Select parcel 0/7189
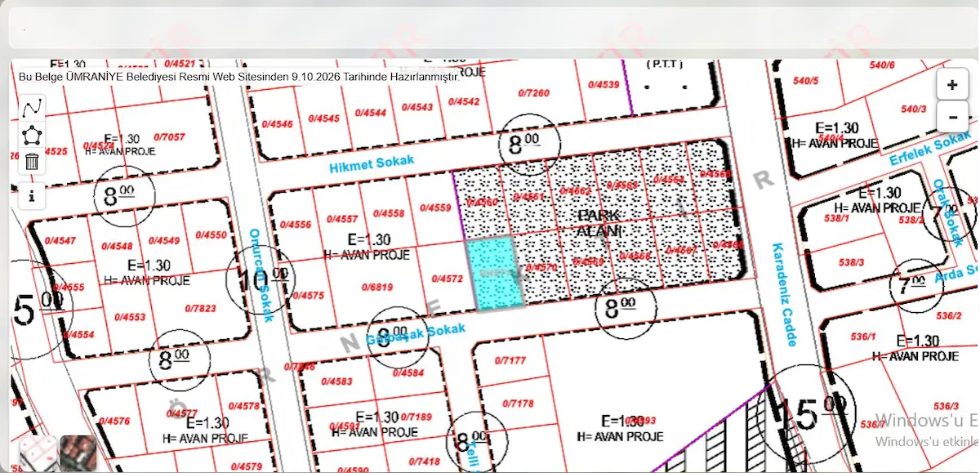Screen dimensions: 980x473 tap(415, 417)
